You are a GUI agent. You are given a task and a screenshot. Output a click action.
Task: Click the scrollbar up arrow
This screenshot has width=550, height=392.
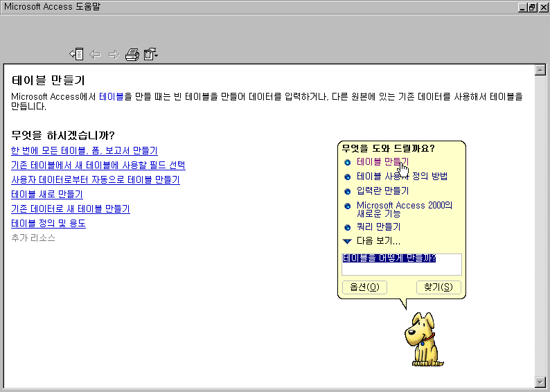pyautogui.click(x=540, y=70)
